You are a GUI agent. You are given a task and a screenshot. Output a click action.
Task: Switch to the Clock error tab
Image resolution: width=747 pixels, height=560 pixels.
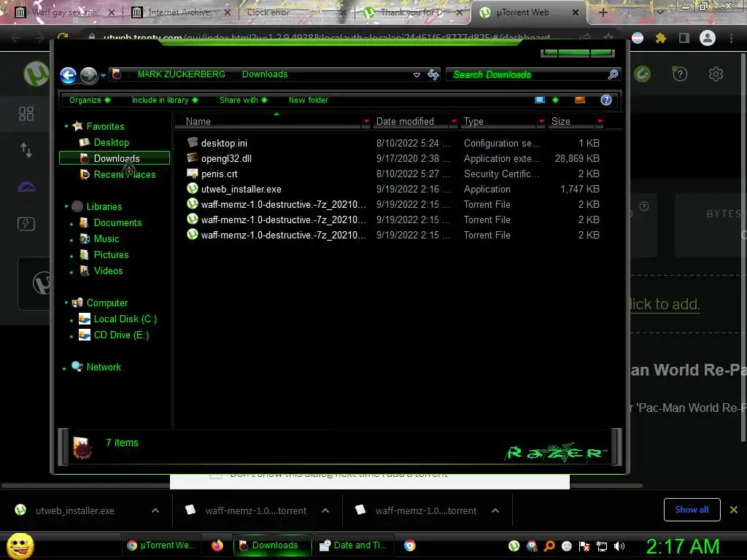click(268, 12)
